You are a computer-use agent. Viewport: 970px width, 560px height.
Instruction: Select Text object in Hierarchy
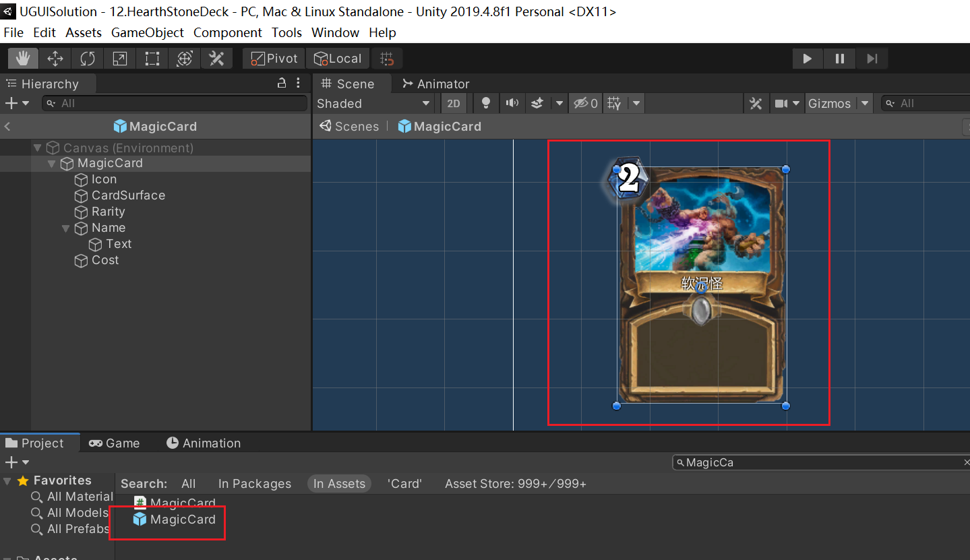point(110,244)
